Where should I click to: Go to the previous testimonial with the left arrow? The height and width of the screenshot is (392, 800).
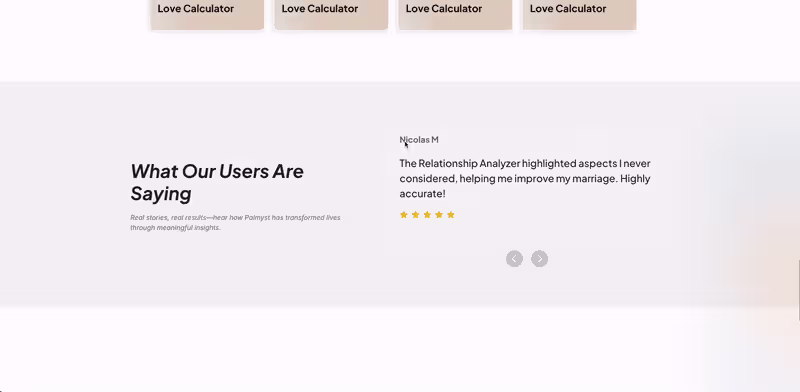pyautogui.click(x=514, y=259)
